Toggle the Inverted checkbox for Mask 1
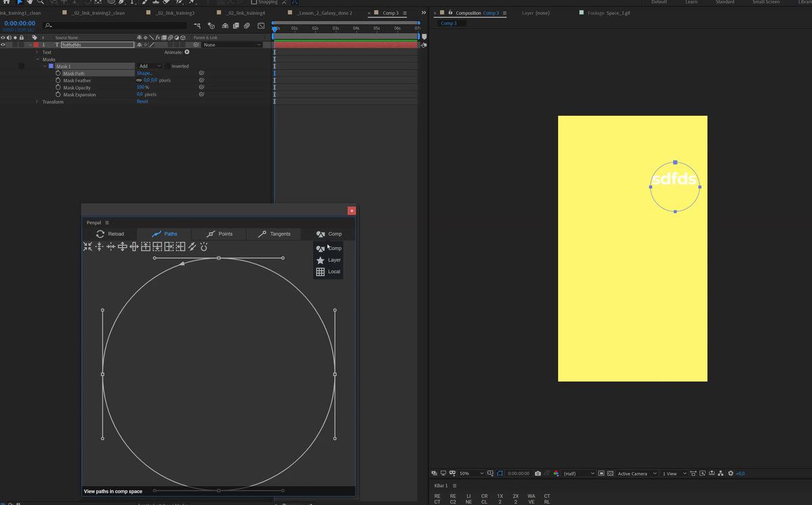 point(167,66)
